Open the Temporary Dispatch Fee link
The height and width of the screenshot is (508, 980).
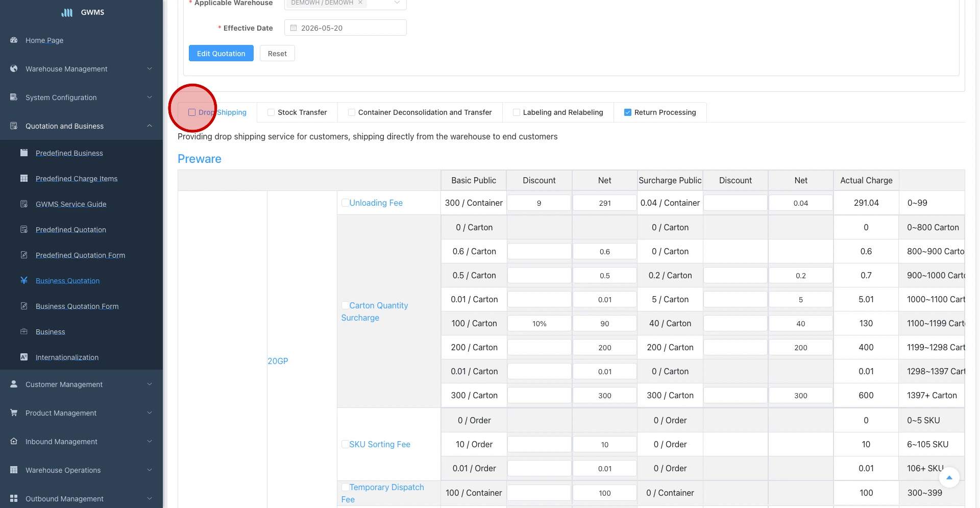pos(383,493)
